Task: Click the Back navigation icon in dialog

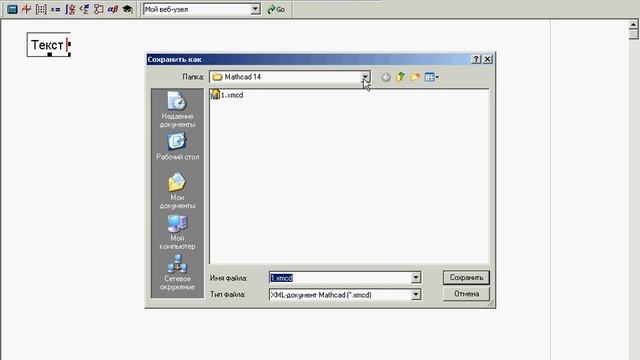Action: 386,77
